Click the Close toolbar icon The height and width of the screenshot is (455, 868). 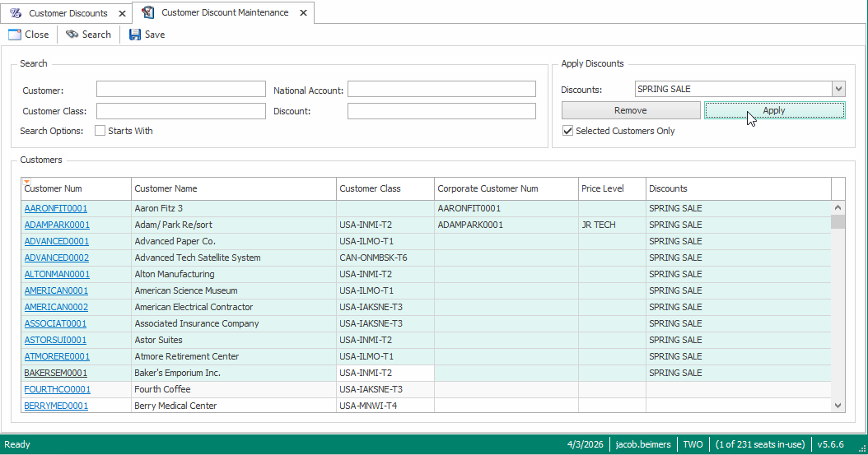coord(14,35)
